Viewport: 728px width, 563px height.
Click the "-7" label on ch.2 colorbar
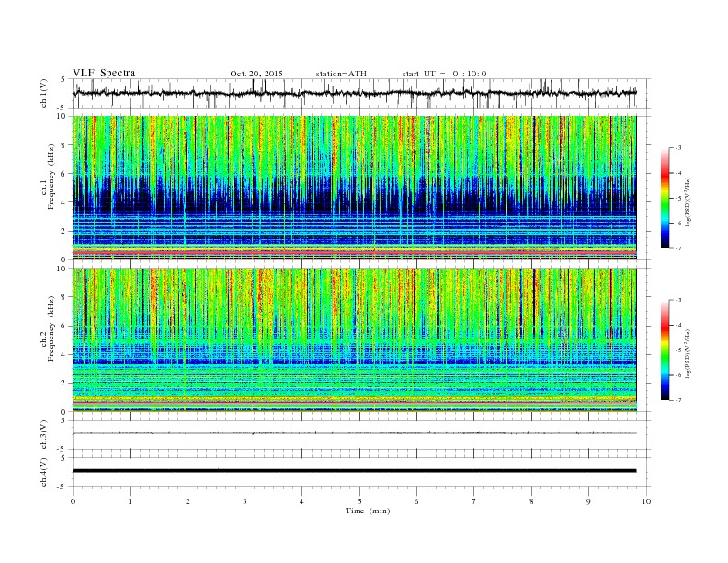677,400
